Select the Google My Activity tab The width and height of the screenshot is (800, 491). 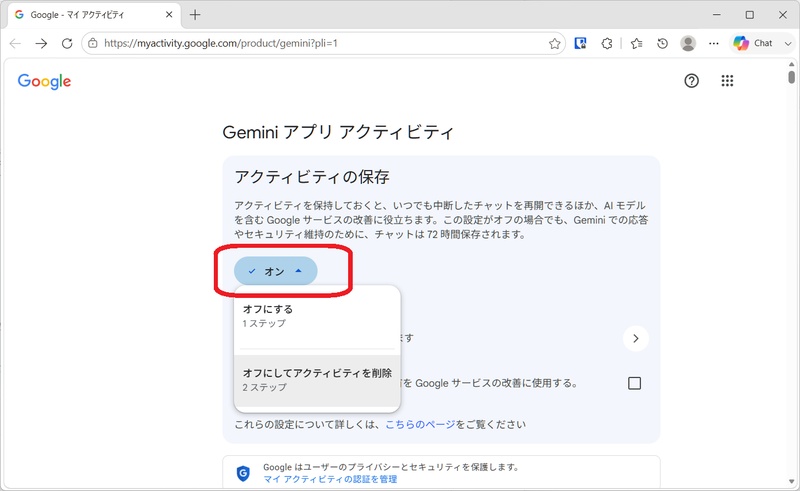click(93, 15)
